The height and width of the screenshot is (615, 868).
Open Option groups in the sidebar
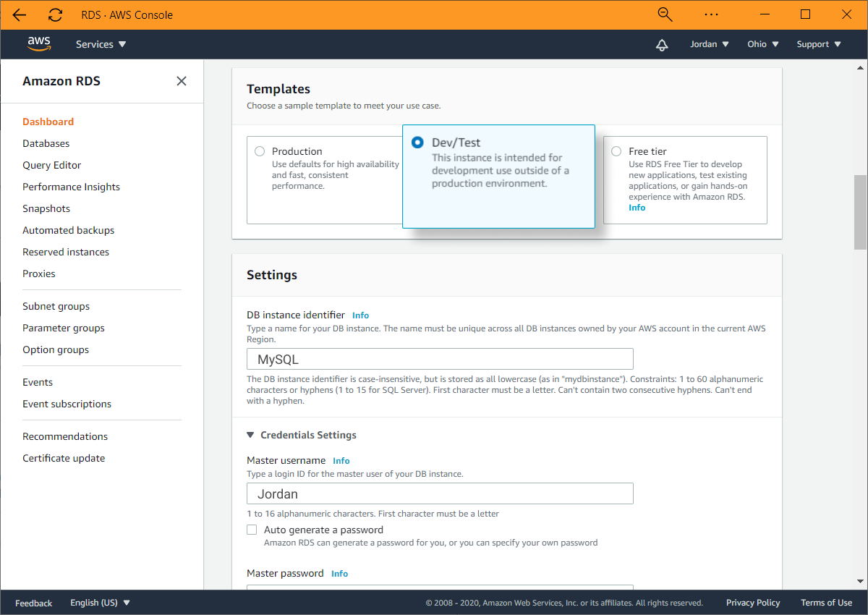(56, 349)
